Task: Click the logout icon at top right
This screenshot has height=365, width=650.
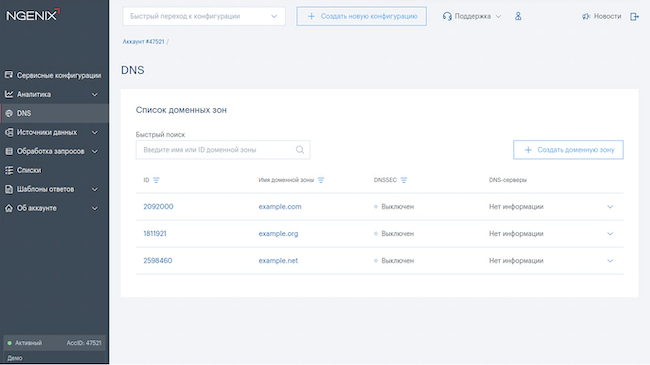Action: point(634,17)
